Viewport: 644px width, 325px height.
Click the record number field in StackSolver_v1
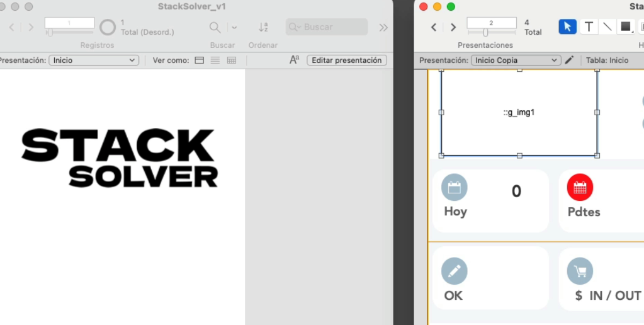coord(69,23)
